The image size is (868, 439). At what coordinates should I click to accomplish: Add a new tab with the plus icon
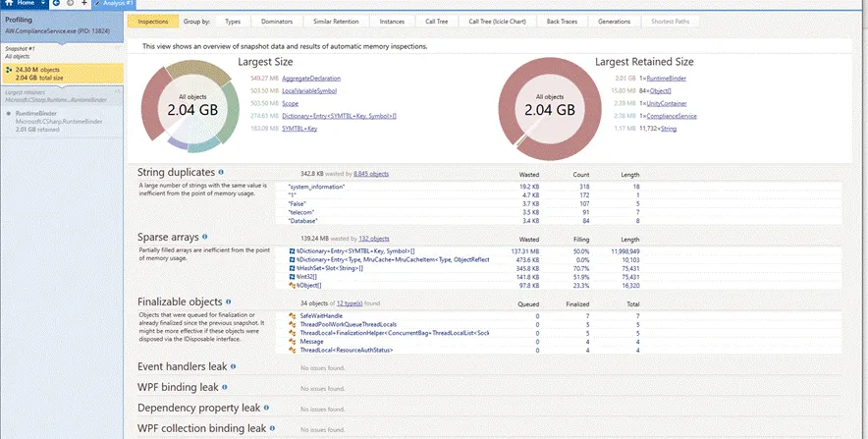pos(84,4)
